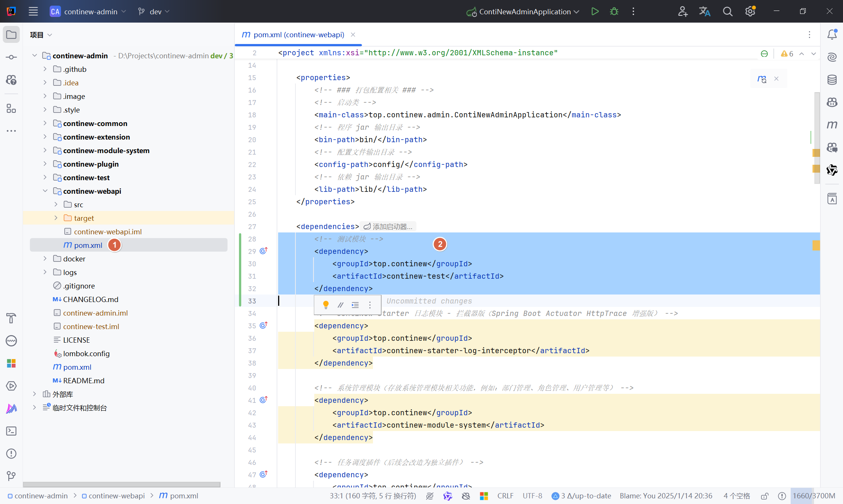Open the Problems tool window icon
This screenshot has height=504, width=843.
coord(11,454)
